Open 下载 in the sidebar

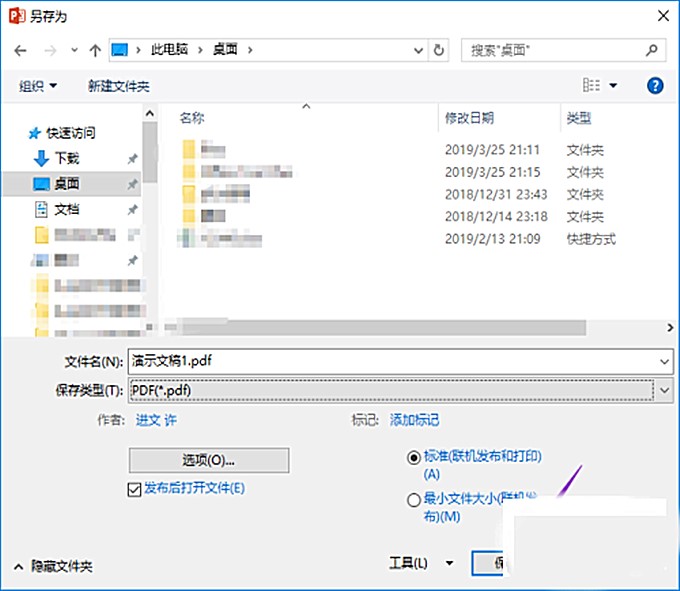tap(56, 158)
